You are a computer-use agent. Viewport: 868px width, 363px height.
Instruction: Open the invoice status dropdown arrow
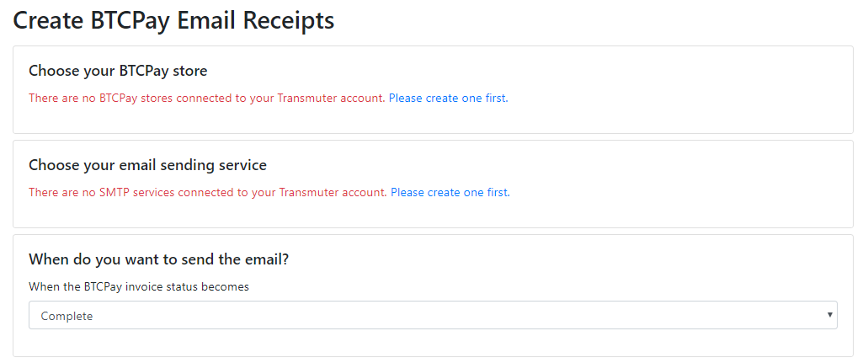point(829,315)
